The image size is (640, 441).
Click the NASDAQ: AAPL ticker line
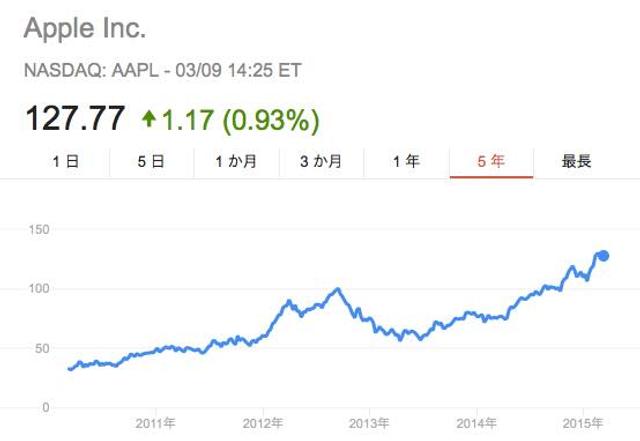[x=162, y=71]
